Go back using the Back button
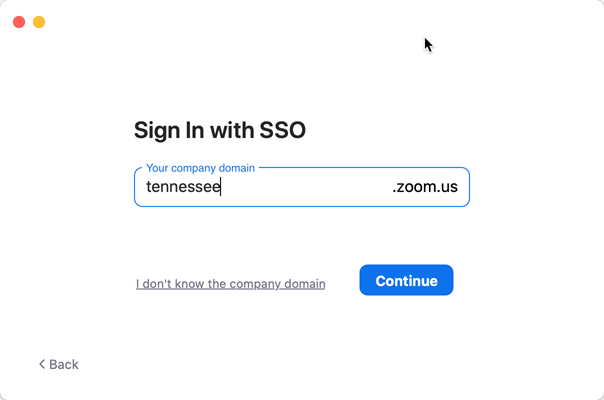This screenshot has width=604, height=400. tap(59, 364)
